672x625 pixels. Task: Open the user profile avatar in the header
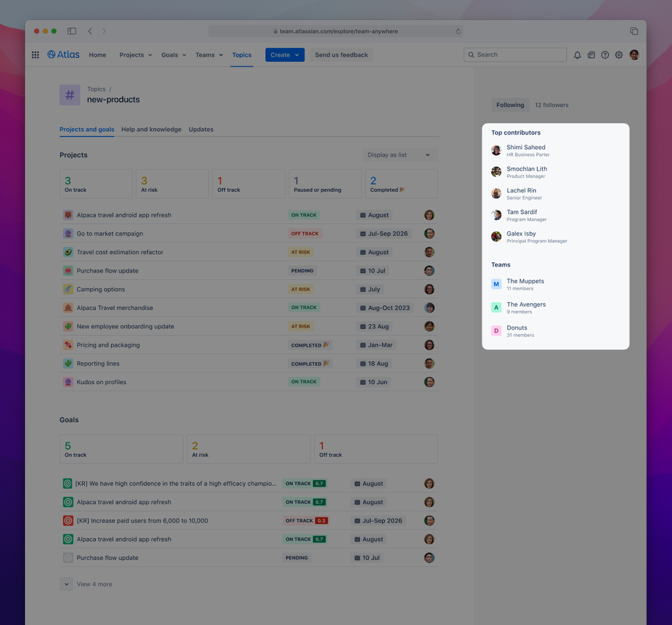634,54
